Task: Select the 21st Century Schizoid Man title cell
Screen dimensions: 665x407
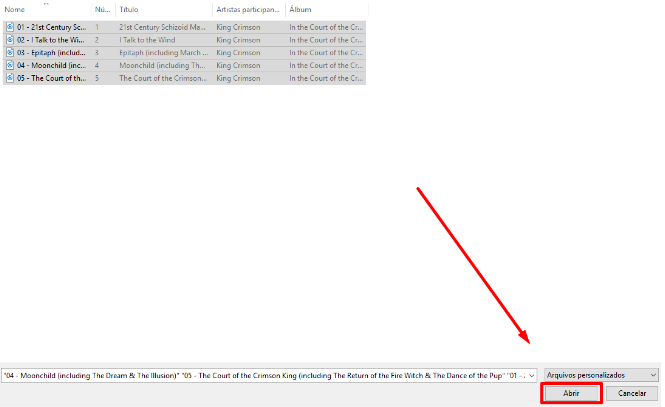Action: click(x=162, y=26)
